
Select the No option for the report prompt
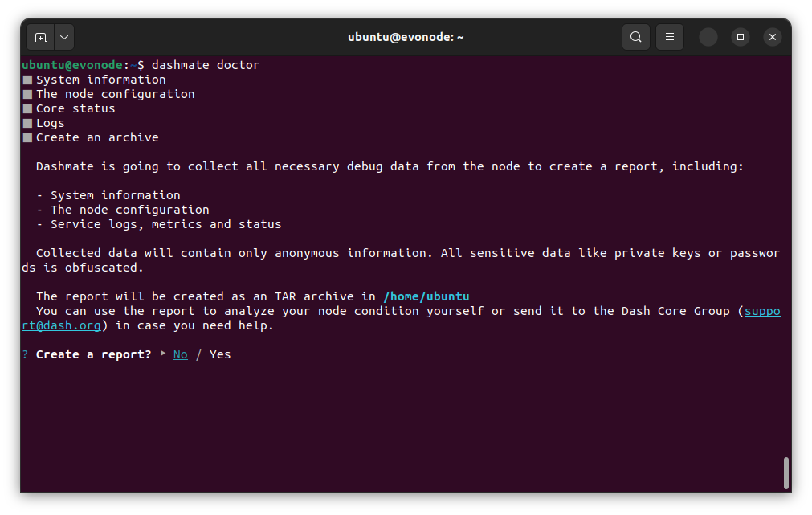181,354
